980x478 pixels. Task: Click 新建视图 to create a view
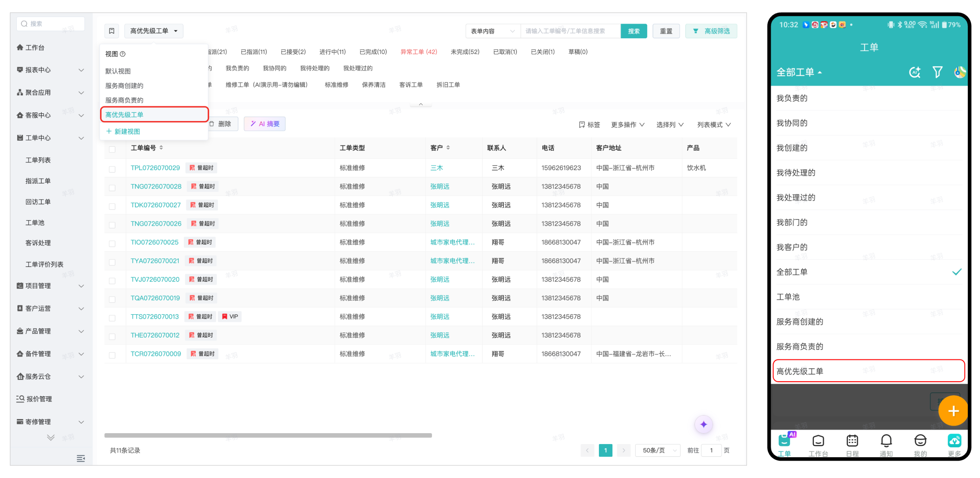click(x=123, y=132)
